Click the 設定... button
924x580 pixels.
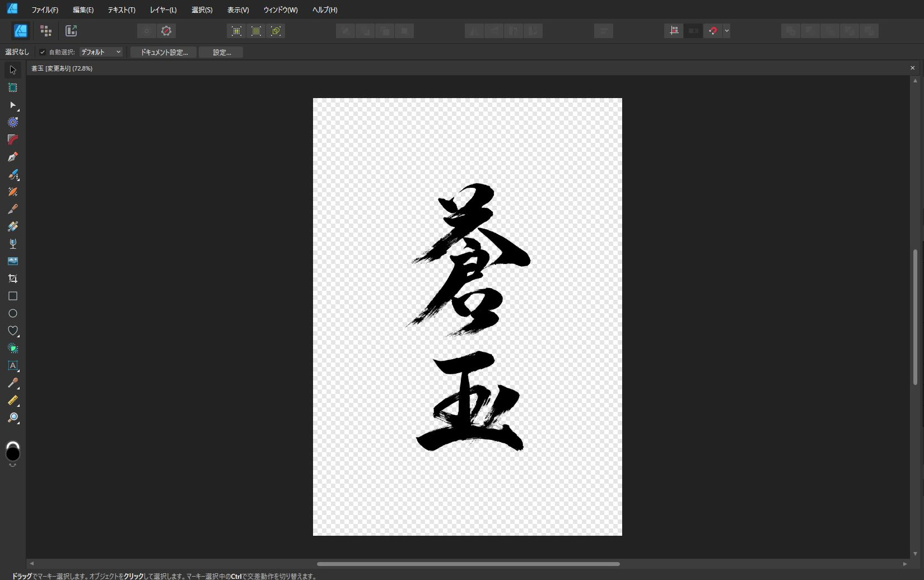[221, 52]
